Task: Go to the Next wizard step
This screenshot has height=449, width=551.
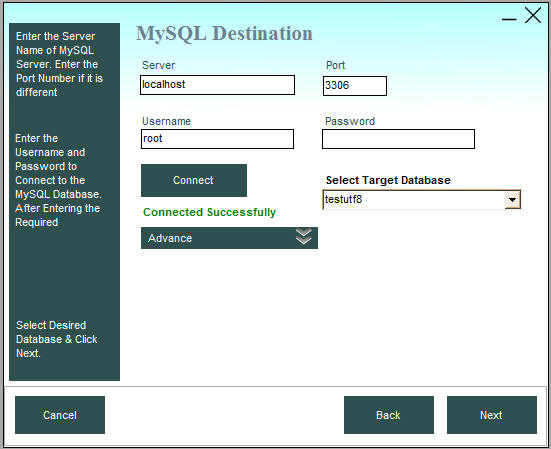Action: click(492, 415)
